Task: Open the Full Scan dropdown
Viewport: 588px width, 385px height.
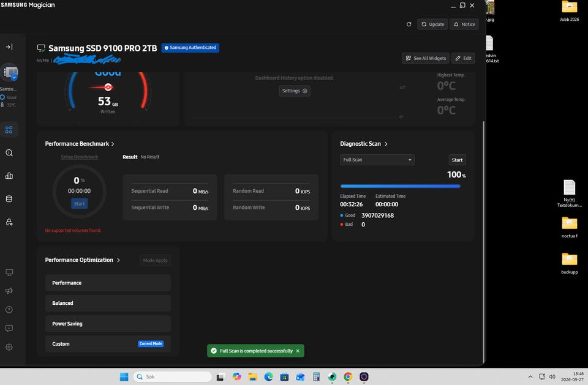Action: (x=377, y=160)
